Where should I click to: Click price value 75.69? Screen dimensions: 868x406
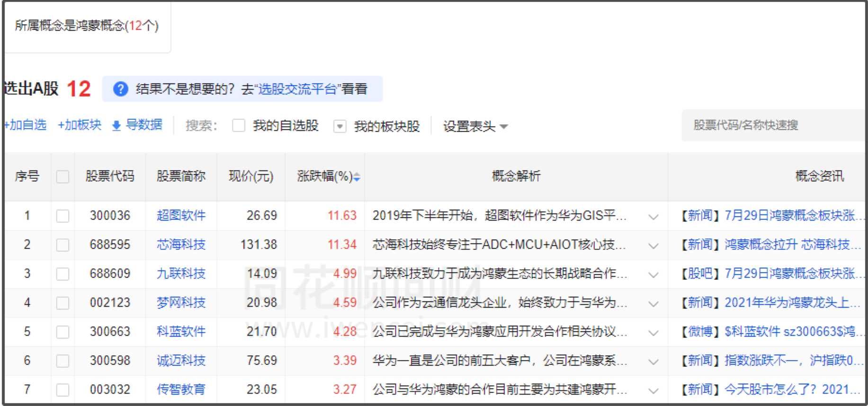click(x=262, y=360)
